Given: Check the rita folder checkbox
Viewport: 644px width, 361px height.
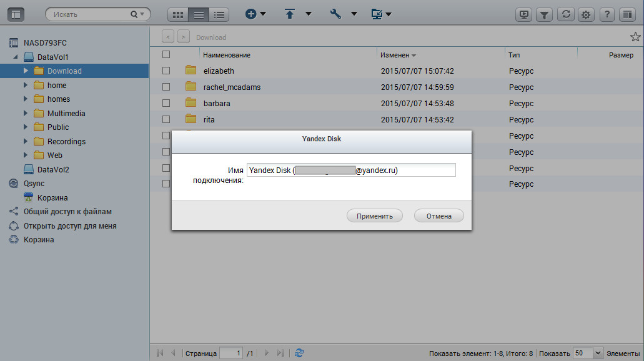Looking at the screenshot, I should pyautogui.click(x=166, y=119).
